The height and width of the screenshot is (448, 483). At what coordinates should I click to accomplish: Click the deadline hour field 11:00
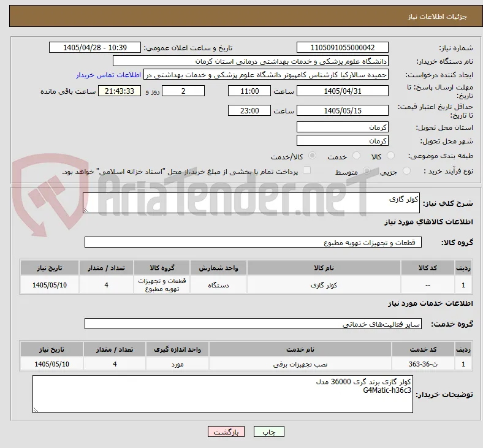[x=249, y=91]
